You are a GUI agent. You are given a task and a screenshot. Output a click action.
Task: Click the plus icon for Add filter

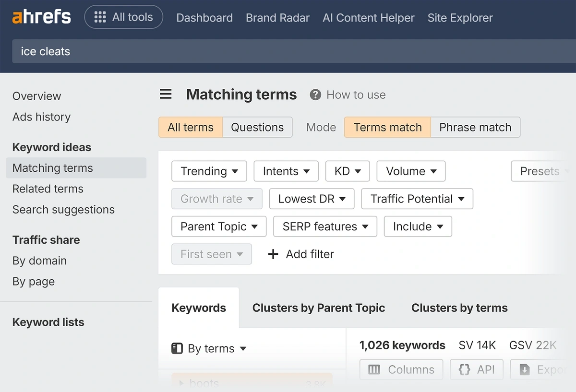273,254
